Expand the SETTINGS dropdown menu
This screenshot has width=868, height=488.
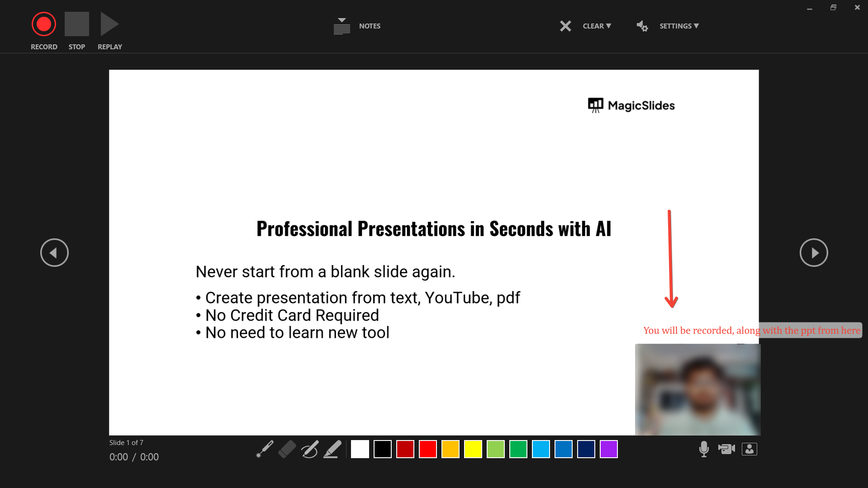pyautogui.click(x=679, y=26)
